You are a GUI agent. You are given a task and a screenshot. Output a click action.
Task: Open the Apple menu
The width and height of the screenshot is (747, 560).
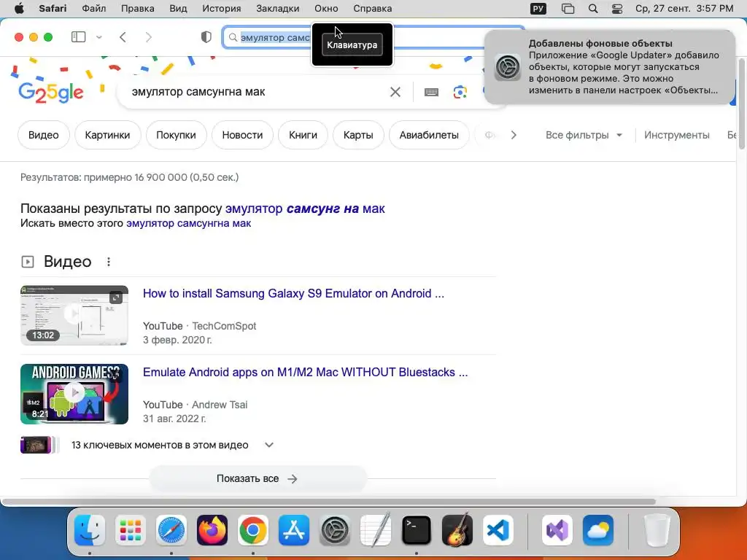19,9
